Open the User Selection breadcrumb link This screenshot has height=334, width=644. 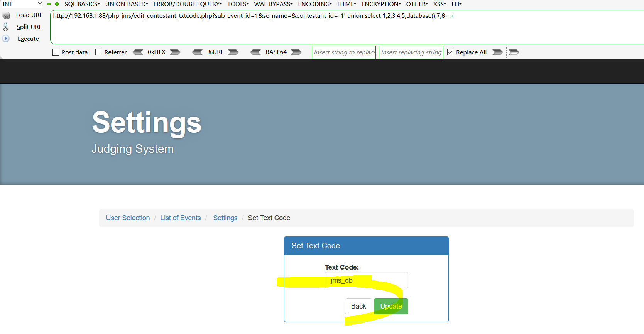[x=128, y=218]
